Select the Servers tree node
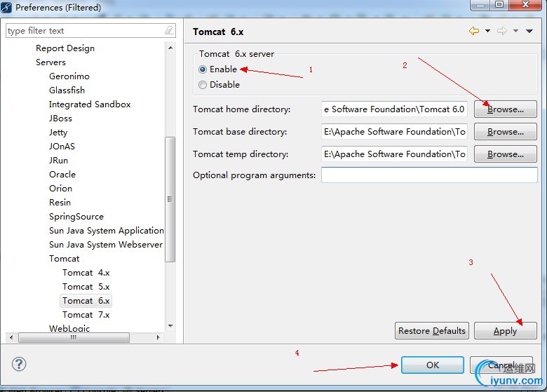The height and width of the screenshot is (392, 547). [x=50, y=62]
